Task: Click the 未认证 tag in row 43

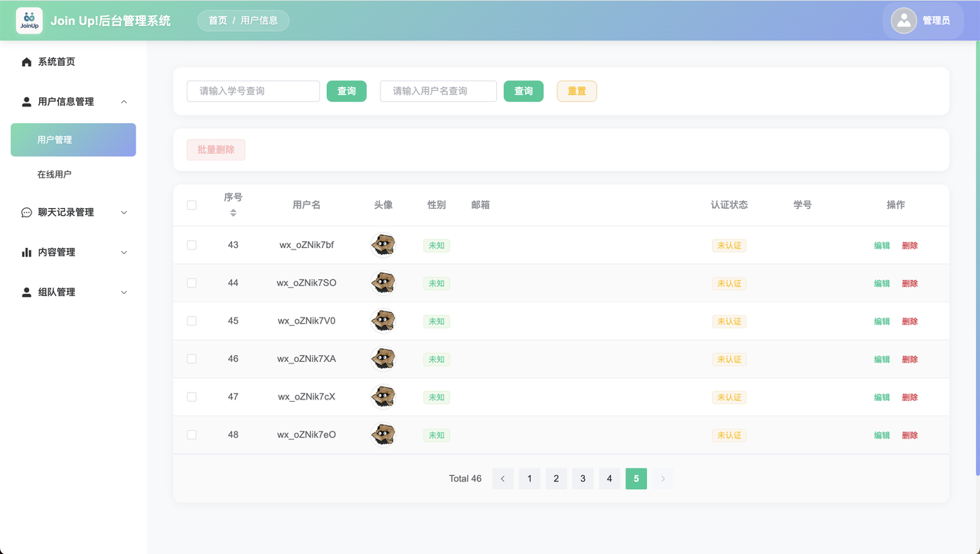Action: (x=729, y=246)
